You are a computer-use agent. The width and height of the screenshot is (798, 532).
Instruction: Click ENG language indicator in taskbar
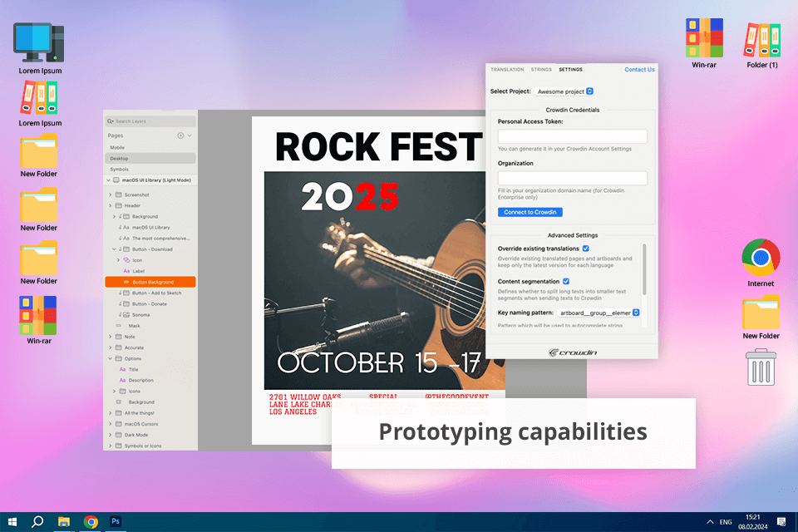[x=726, y=522]
